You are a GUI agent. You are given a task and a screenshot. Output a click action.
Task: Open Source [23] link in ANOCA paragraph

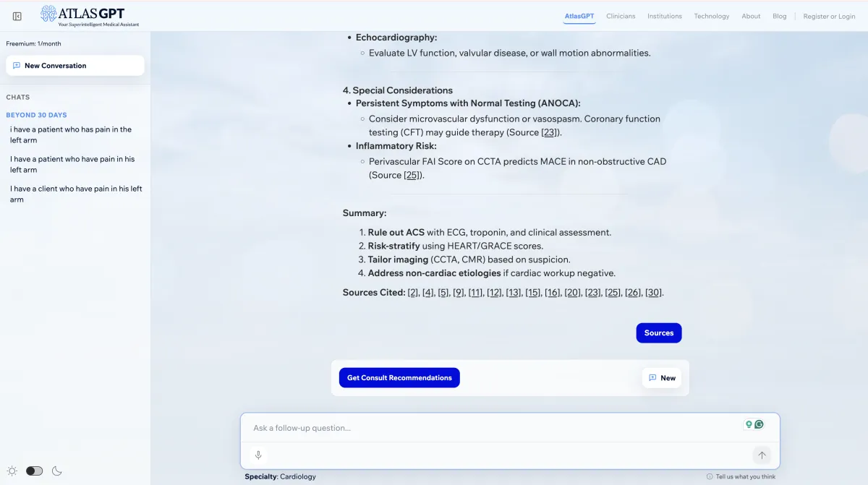coord(550,132)
